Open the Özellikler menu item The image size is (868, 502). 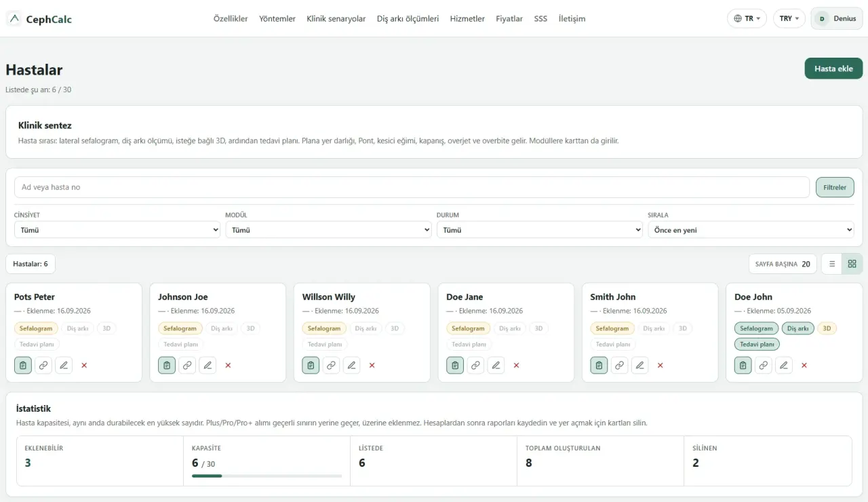click(x=231, y=19)
